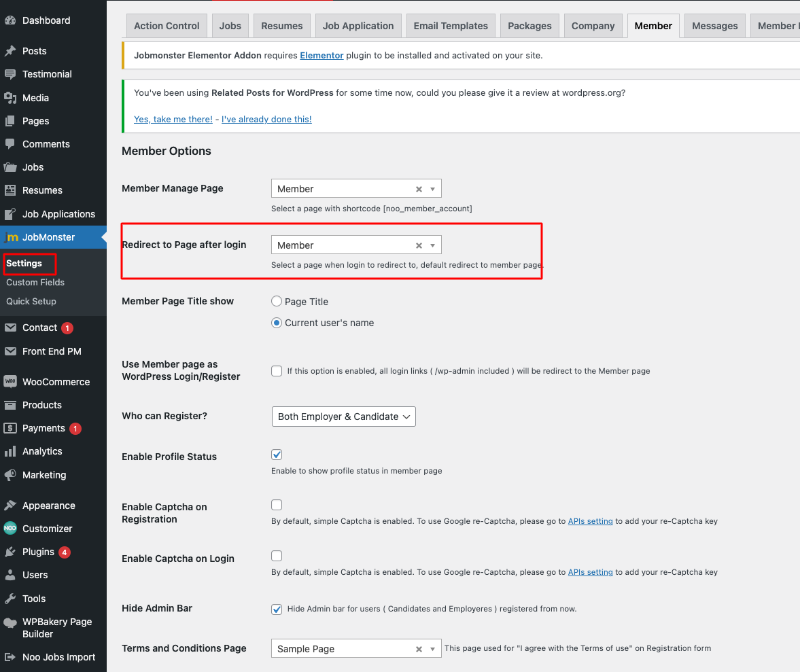Click the Dashboard gauge icon

10,20
